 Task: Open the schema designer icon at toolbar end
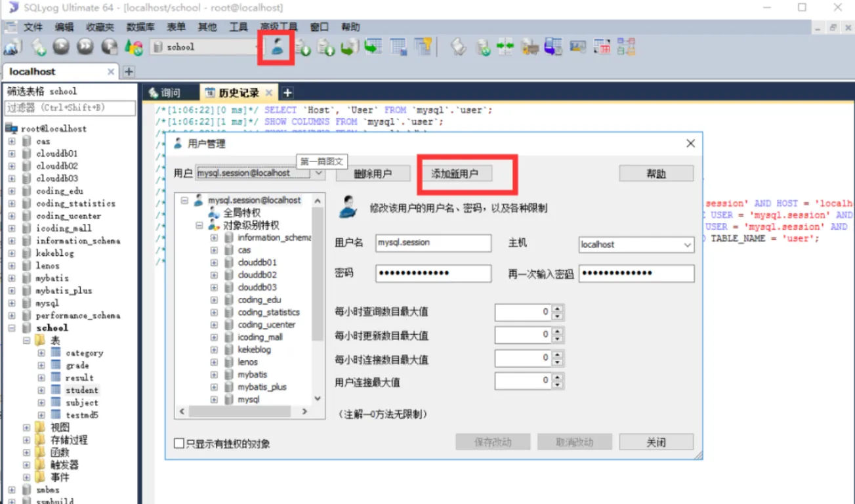[625, 47]
